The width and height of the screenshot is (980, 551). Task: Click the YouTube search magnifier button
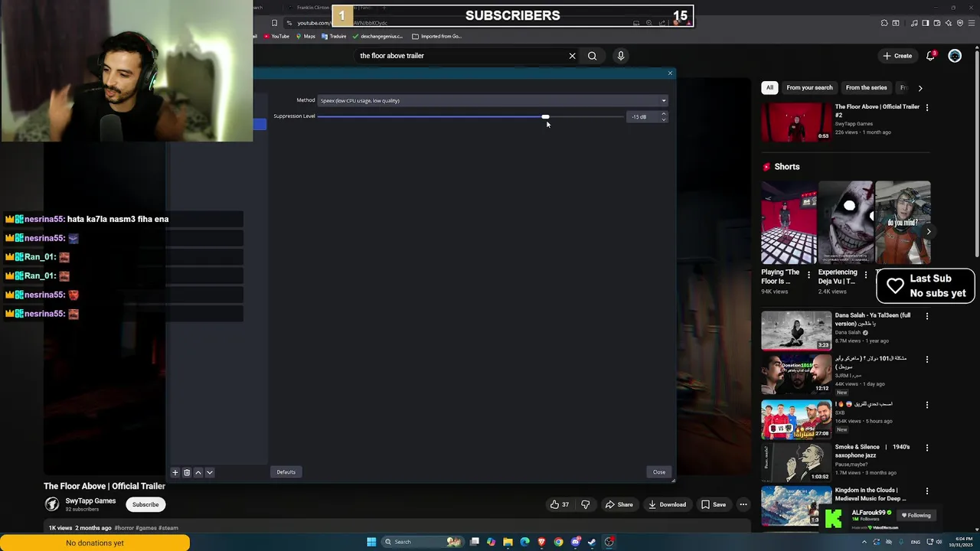[x=592, y=56]
